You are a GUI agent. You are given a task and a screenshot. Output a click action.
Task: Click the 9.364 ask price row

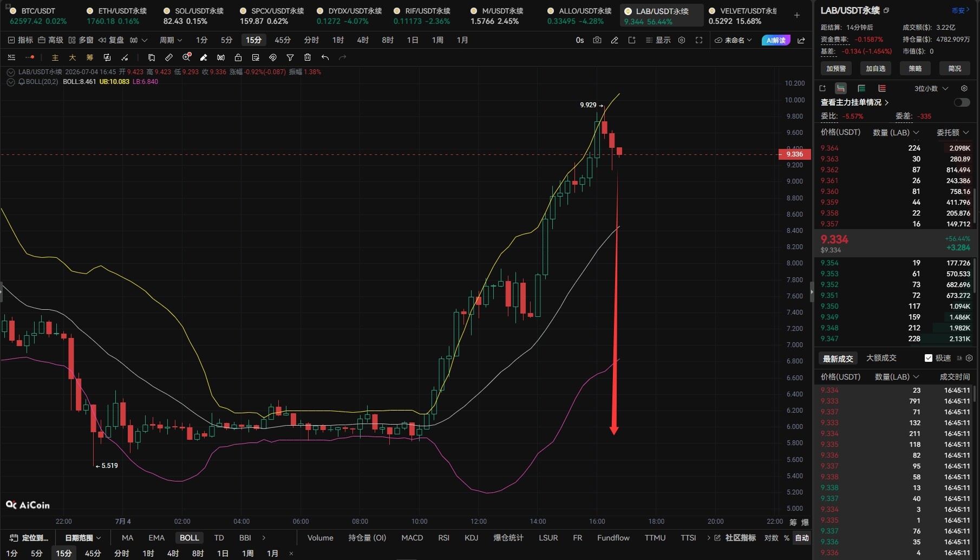[x=895, y=148]
